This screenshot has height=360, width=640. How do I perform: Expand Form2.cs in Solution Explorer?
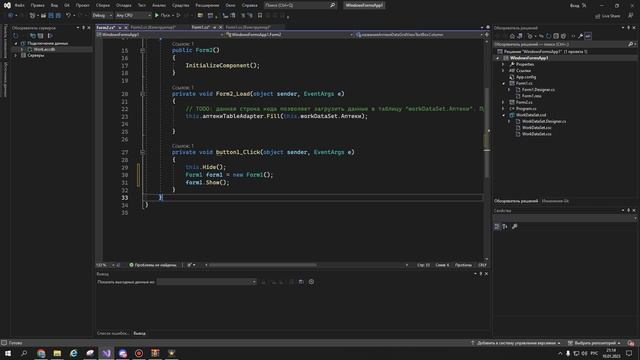(x=503, y=102)
